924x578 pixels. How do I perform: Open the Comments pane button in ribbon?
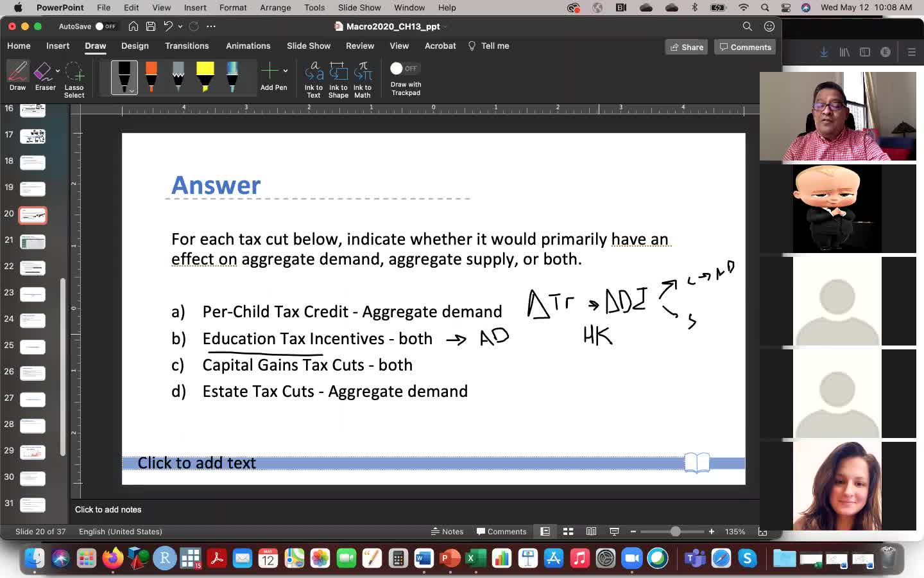746,47
